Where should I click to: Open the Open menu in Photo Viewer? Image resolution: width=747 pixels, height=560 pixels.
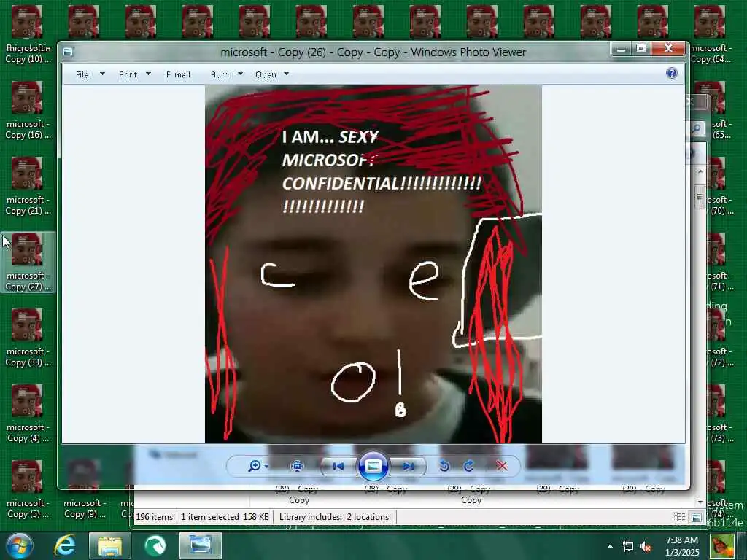coord(266,74)
